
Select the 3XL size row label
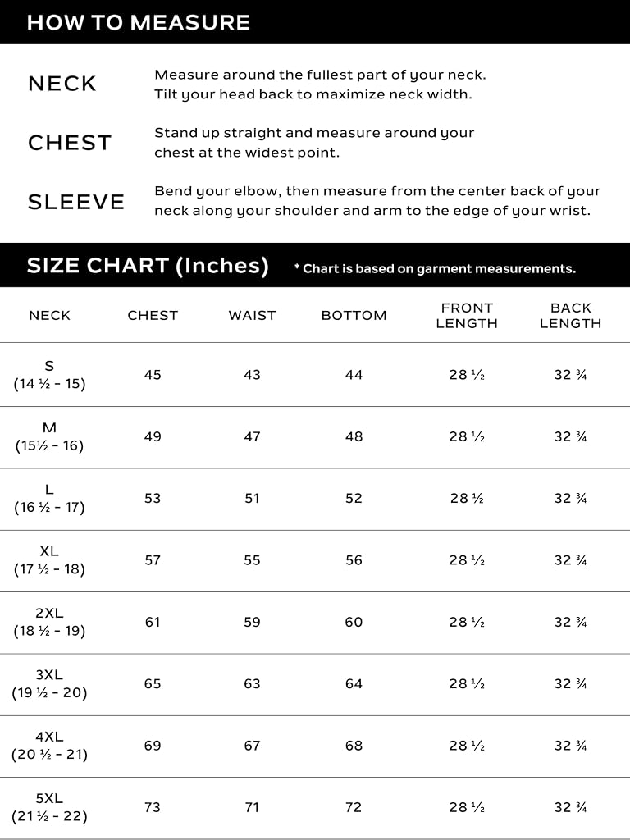pyautogui.click(x=49, y=683)
